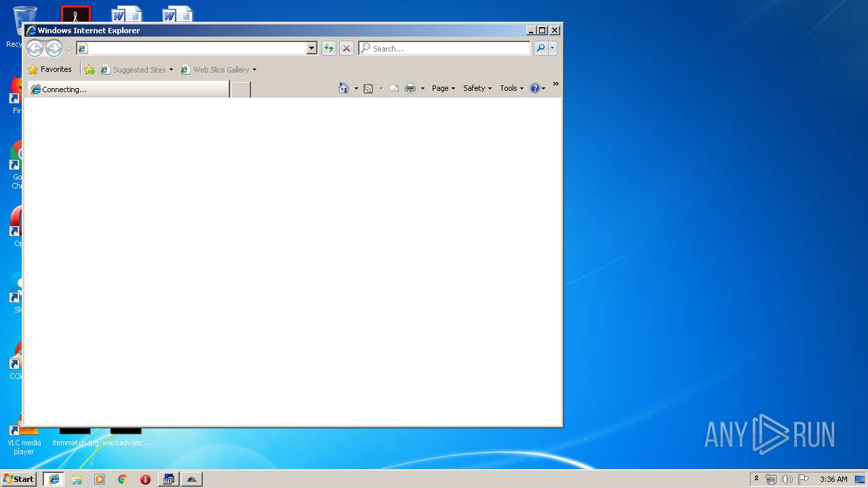Image resolution: width=868 pixels, height=488 pixels.
Task: Open a new blank tab
Action: pos(241,89)
